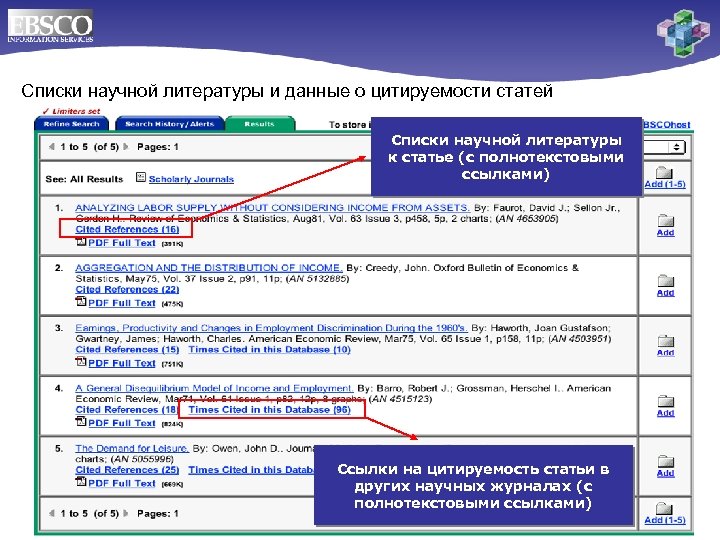
Task: Go to next page arrow in bottom pager
Action: (x=126, y=513)
